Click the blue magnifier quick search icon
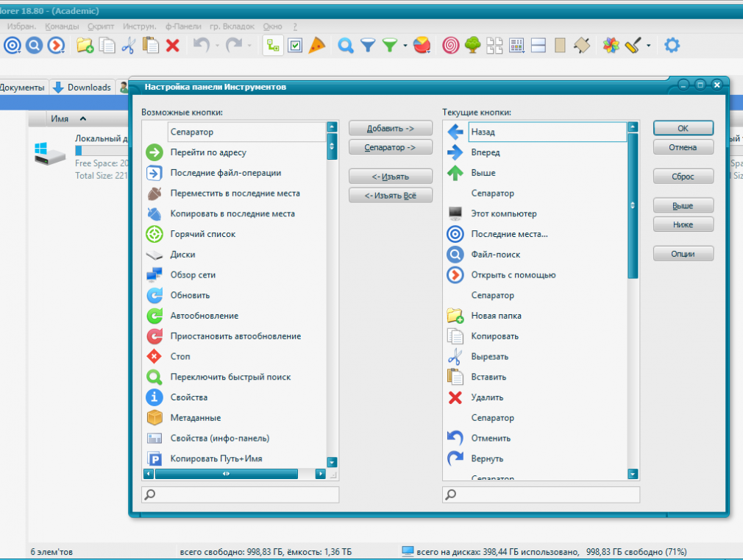Image resolution: width=743 pixels, height=560 pixels. (346, 46)
